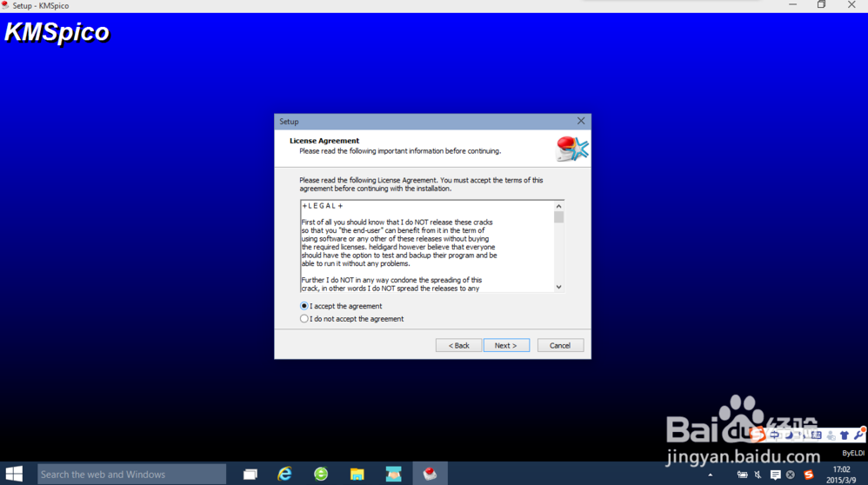This screenshot has width=868, height=485.
Task: Click the muted volume tray icon
Action: point(758,475)
